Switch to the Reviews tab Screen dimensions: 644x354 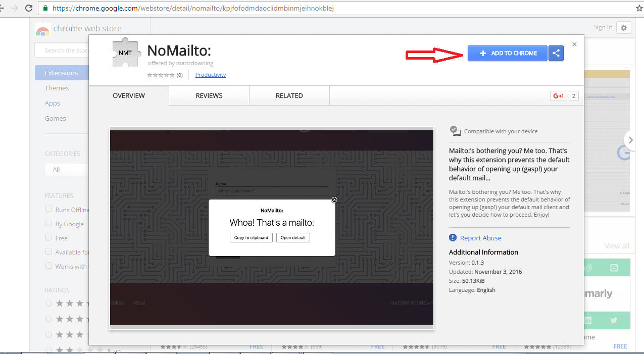tap(209, 95)
